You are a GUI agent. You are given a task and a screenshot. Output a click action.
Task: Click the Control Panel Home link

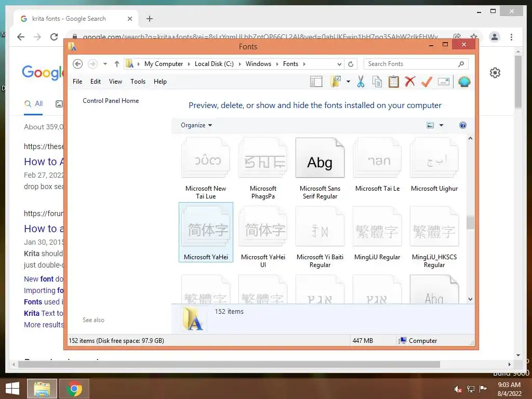pyautogui.click(x=111, y=101)
